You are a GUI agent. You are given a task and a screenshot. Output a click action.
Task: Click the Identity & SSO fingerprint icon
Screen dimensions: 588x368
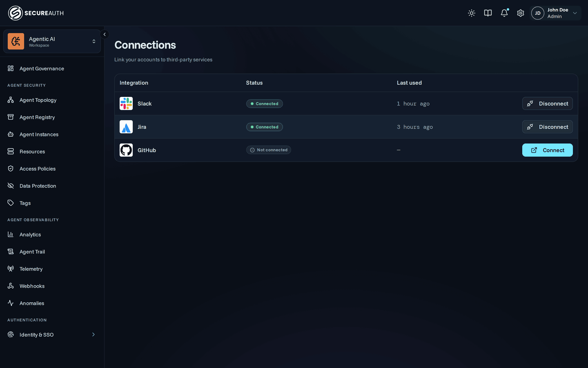coord(11,334)
